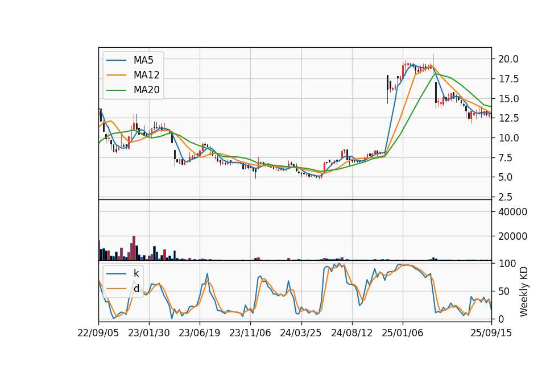This screenshot has width=546, height=392.
Task: Click the 15.0 price axis label
Action: tap(508, 99)
